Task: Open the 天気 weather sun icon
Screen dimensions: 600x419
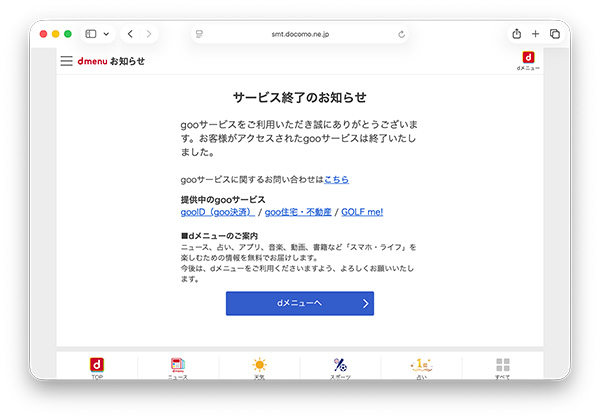Action: click(x=259, y=367)
